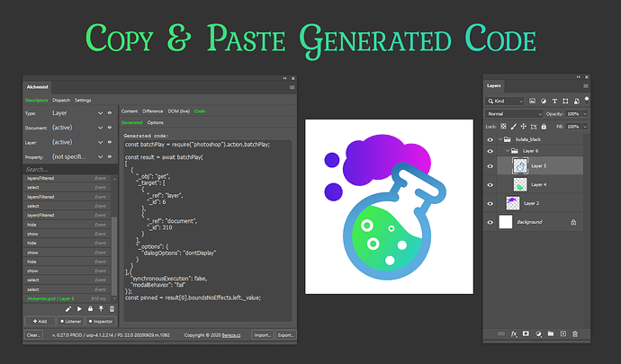Hide the Background layer
The width and height of the screenshot is (621, 364).
490,222
